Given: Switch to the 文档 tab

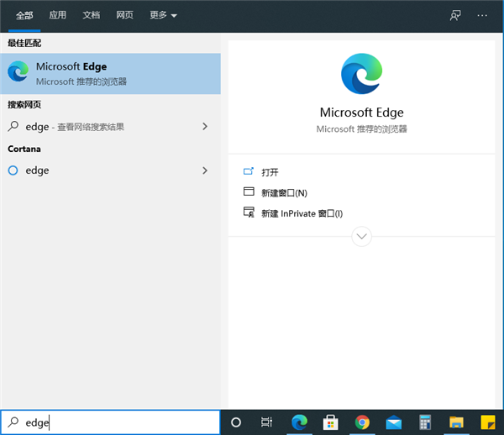Looking at the screenshot, I should [x=92, y=15].
